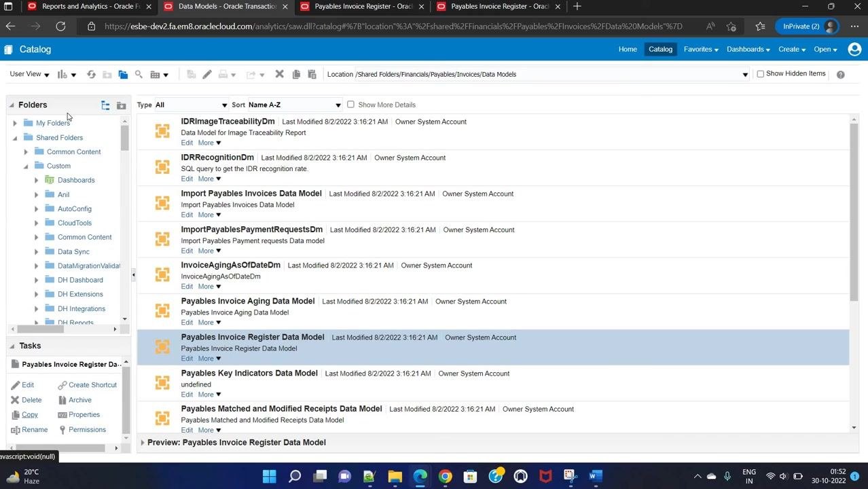This screenshot has width=868, height=489.
Task: Open the Dashboards menu
Action: 748,49
